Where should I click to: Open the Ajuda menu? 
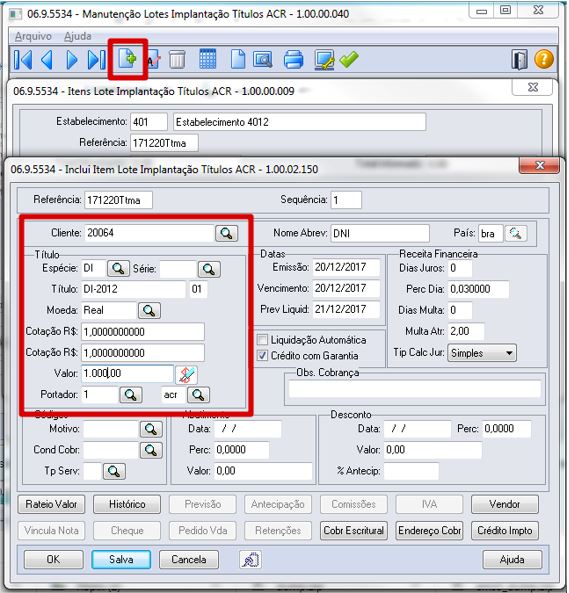pos(78,37)
